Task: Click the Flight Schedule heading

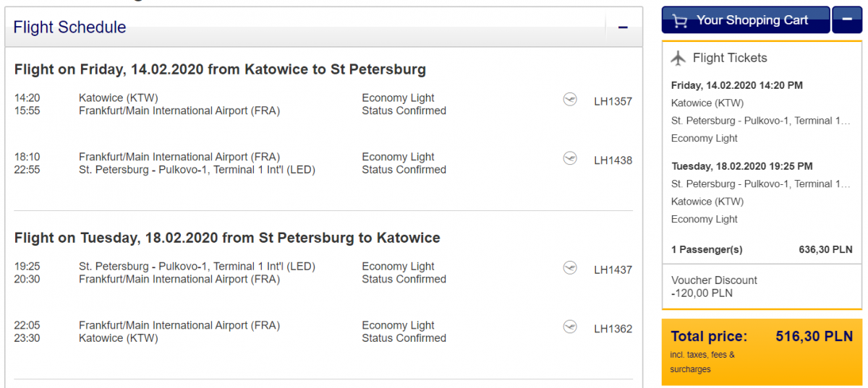Action: click(x=69, y=27)
